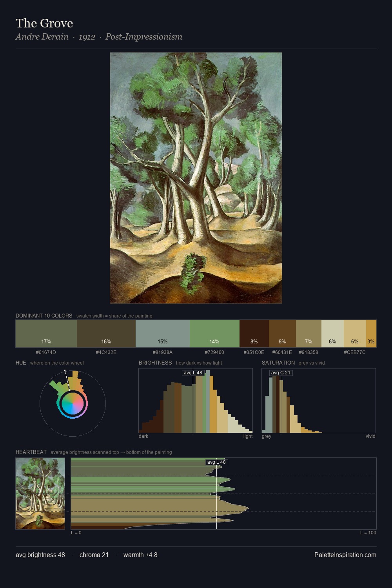Click the "Post-Impressionism" style label
392x588 pixels.
(144, 37)
